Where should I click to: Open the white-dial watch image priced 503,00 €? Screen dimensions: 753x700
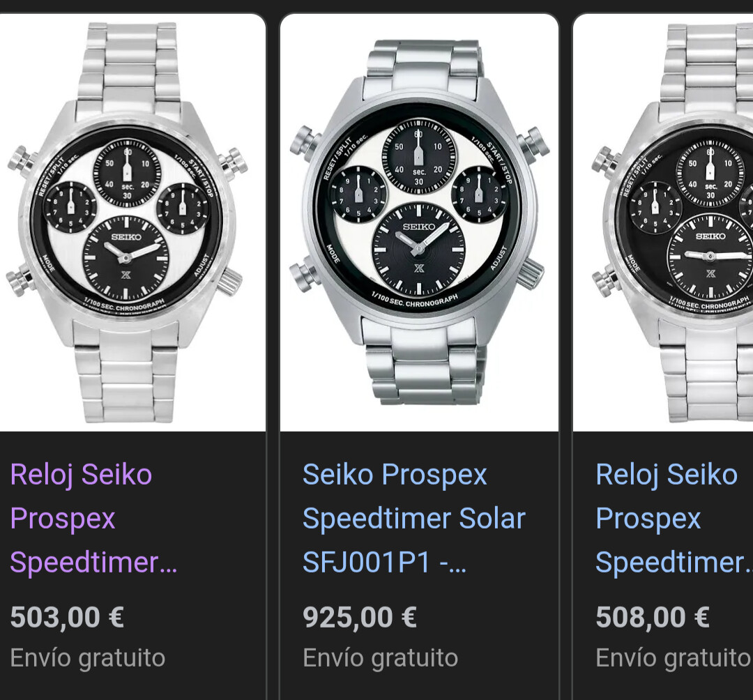(125, 223)
